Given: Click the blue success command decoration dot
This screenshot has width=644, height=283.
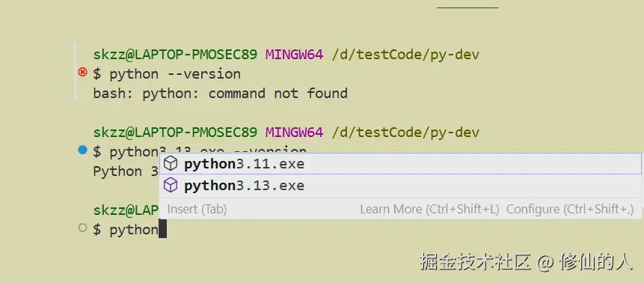Looking at the screenshot, I should tap(82, 150).
